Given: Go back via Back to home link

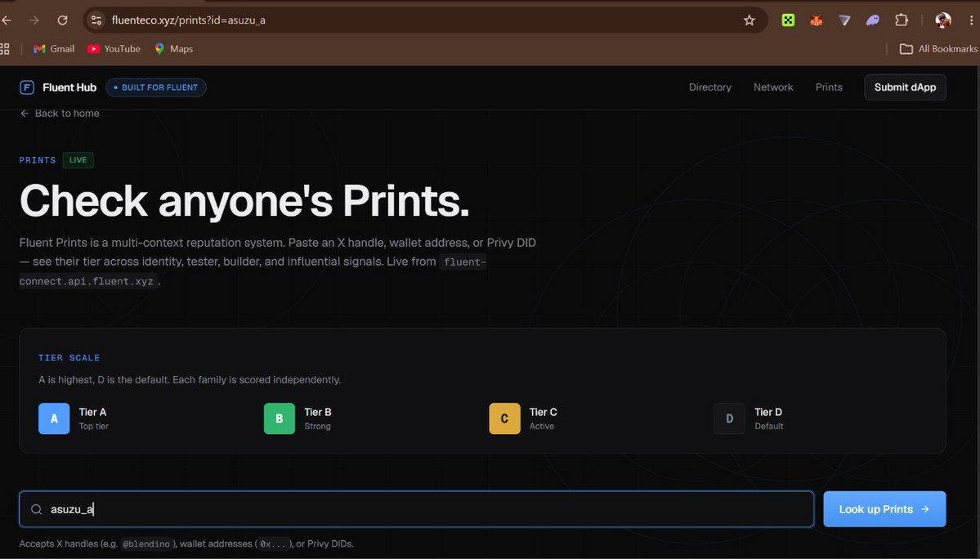Looking at the screenshot, I should coord(60,113).
